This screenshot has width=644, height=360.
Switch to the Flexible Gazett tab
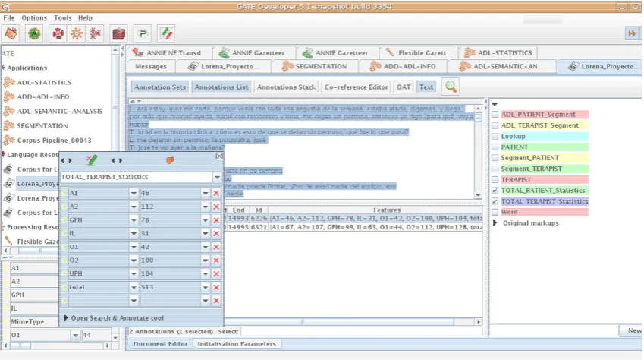click(x=417, y=52)
